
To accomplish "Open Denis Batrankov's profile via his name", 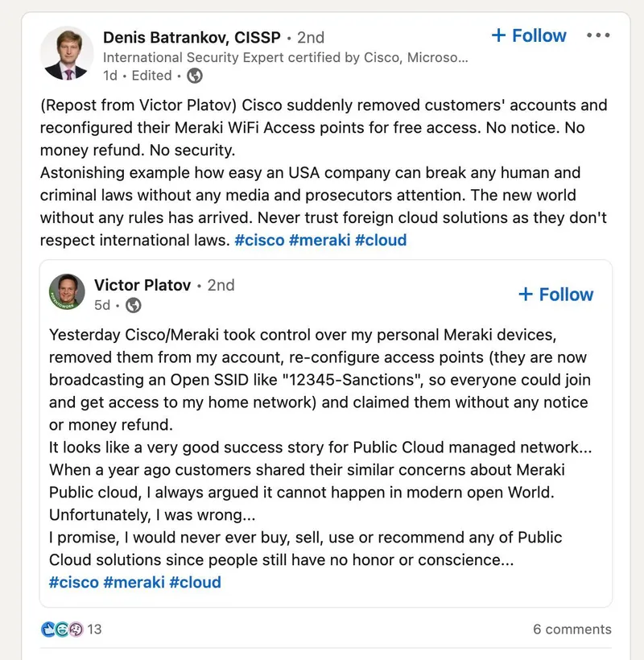I will click(x=192, y=37).
